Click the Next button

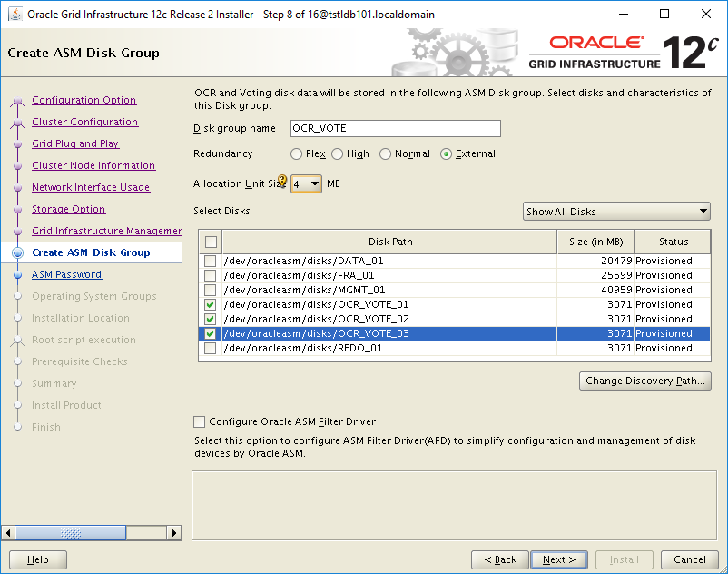[x=559, y=559]
